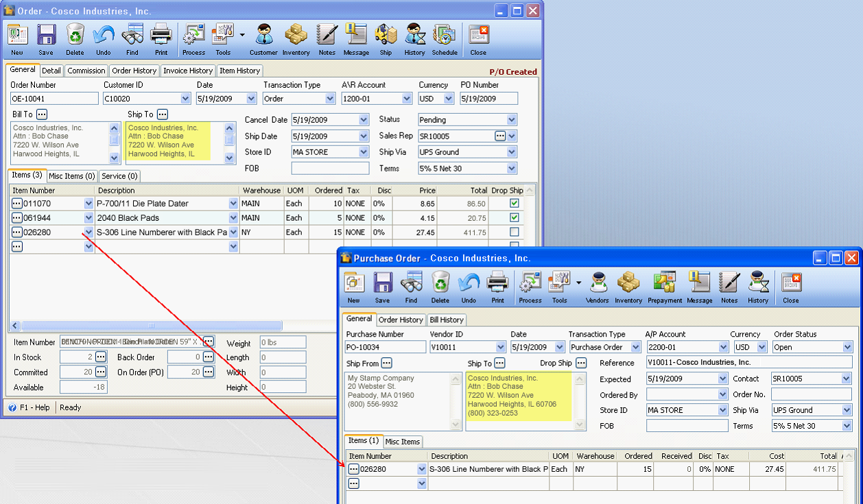Check Drop Ship for item 026280
The image size is (863, 504).
click(515, 232)
